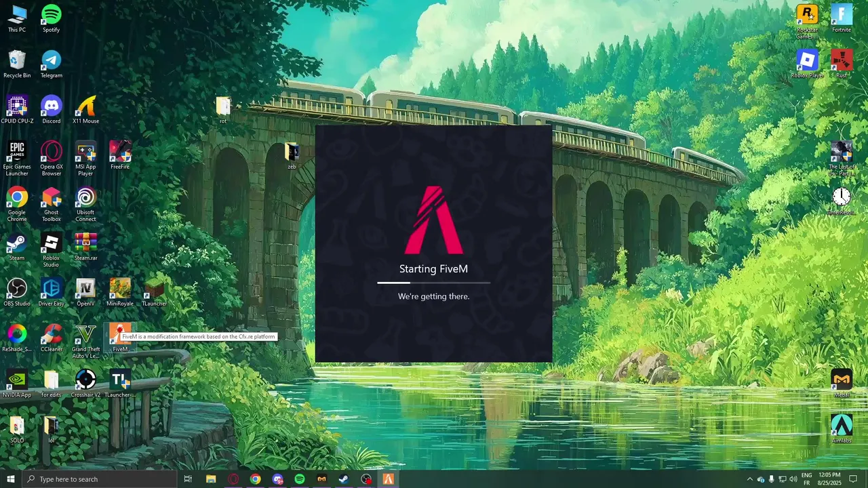Select the Ubisoft Connect desktop icon
The height and width of the screenshot is (488, 868).
click(x=85, y=205)
